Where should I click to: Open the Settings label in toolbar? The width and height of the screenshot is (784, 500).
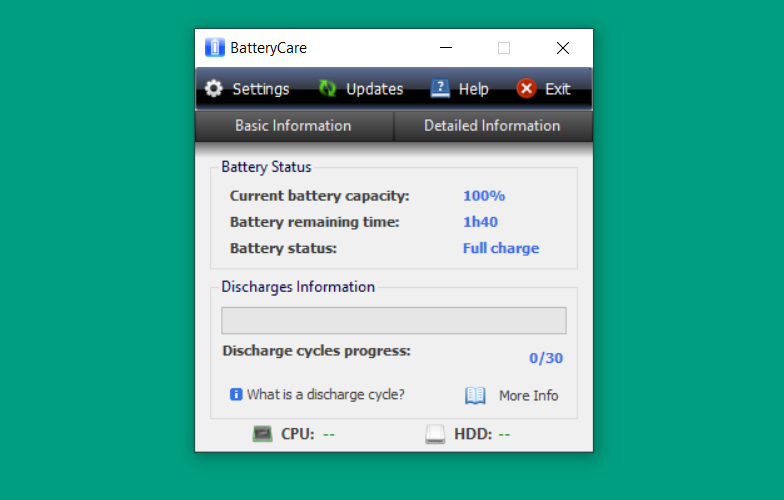pyautogui.click(x=261, y=89)
